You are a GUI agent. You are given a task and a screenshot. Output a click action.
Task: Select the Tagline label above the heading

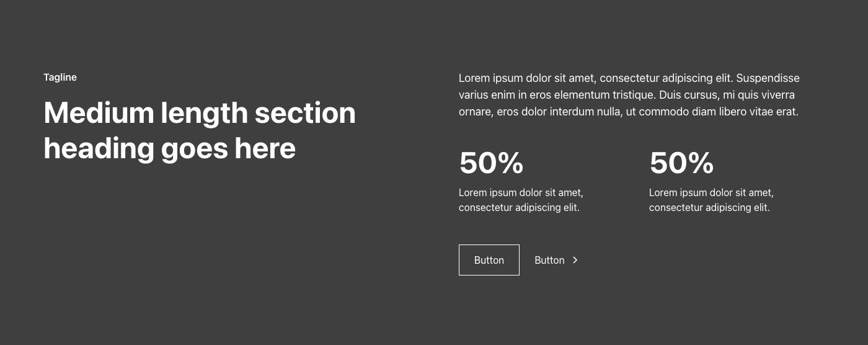[60, 78]
